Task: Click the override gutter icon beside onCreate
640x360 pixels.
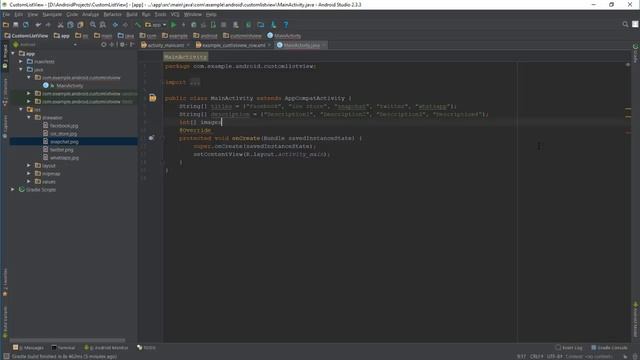Action: tap(151, 138)
